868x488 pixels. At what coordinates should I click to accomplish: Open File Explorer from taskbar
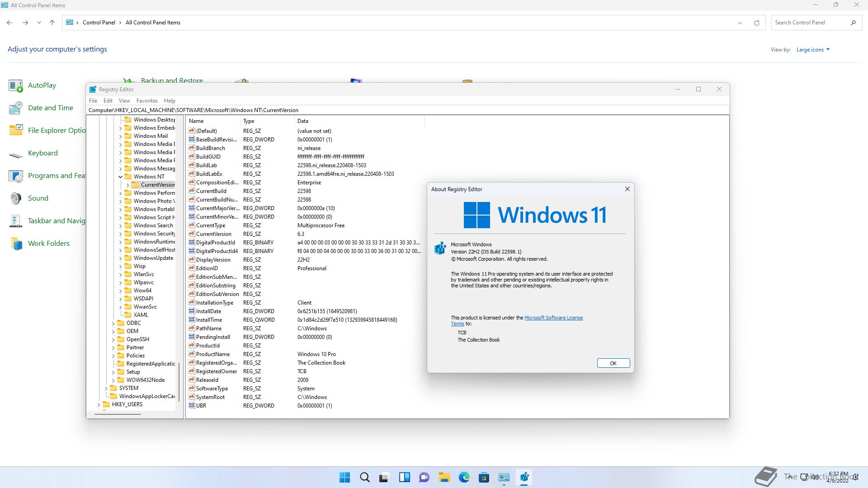click(x=444, y=477)
